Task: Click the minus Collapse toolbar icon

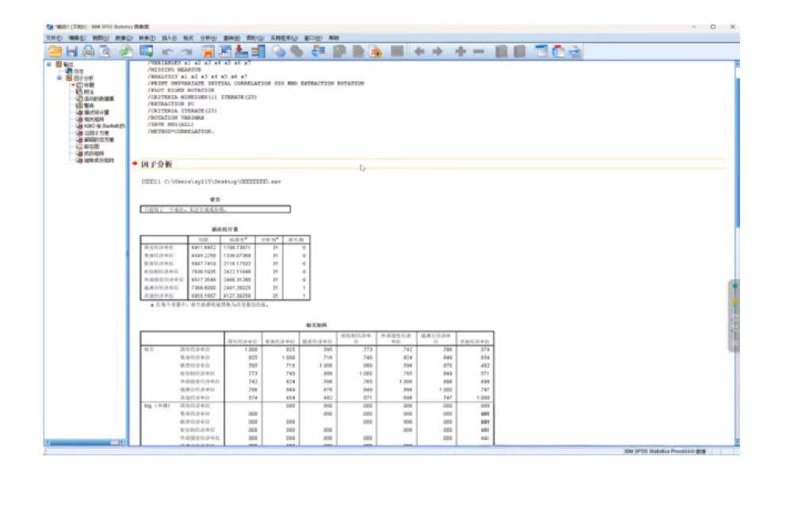Action: click(x=478, y=52)
